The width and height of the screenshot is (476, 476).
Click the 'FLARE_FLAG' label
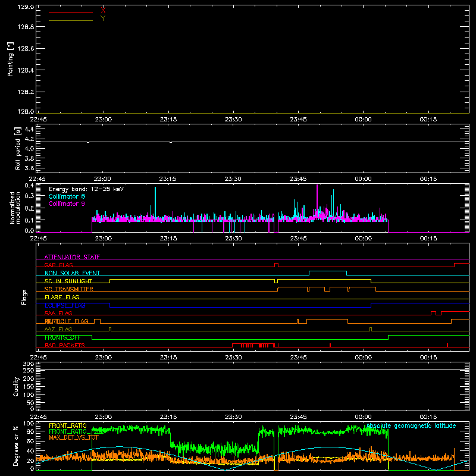point(62,297)
